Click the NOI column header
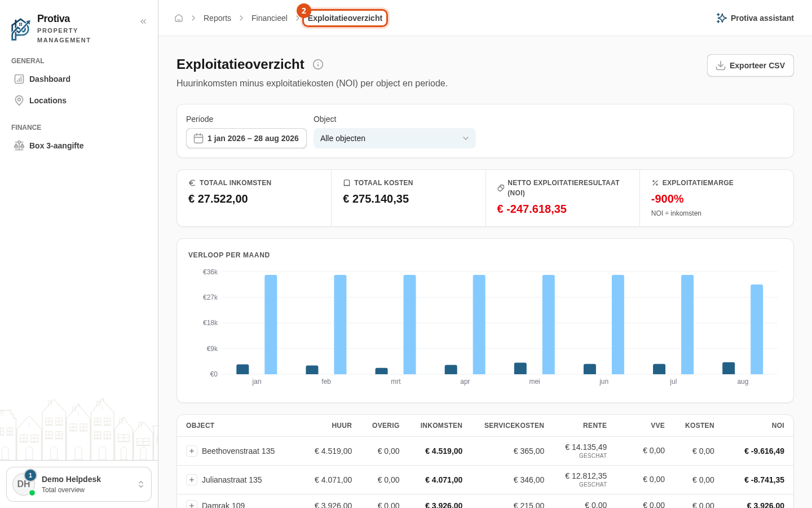Image resolution: width=812 pixels, height=508 pixels. (778, 426)
